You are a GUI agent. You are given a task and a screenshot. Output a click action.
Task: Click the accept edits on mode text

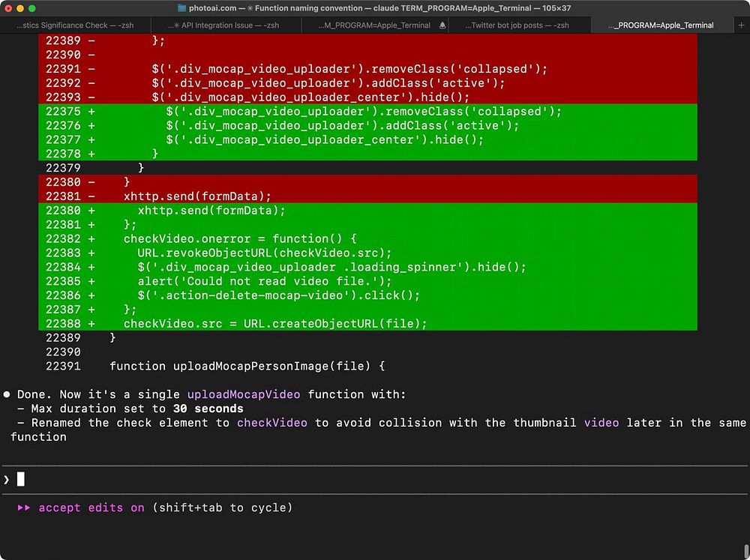point(91,508)
